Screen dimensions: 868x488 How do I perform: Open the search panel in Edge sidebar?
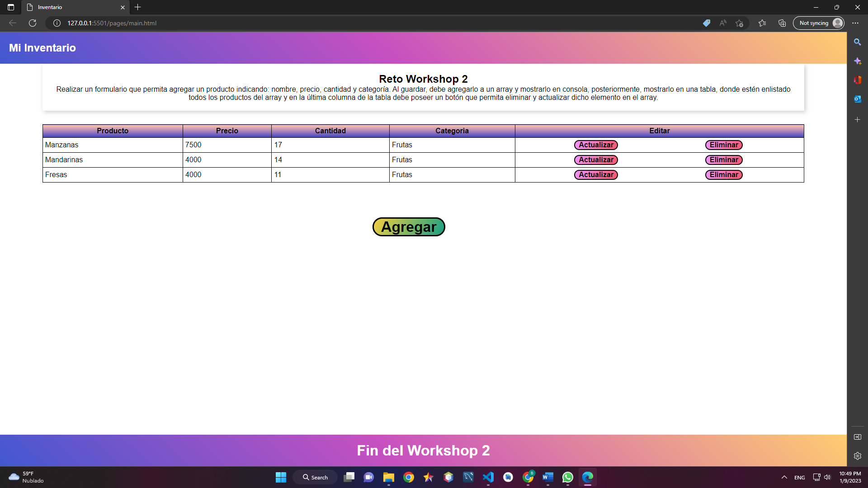[x=858, y=42]
